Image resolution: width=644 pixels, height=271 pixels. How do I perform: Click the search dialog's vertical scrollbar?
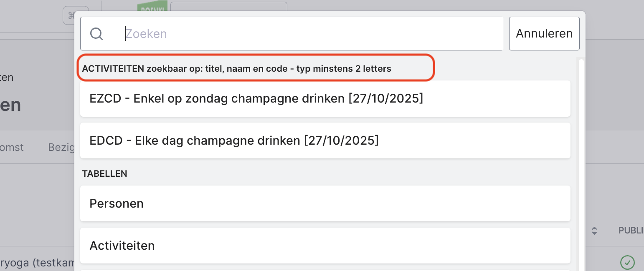point(581,167)
